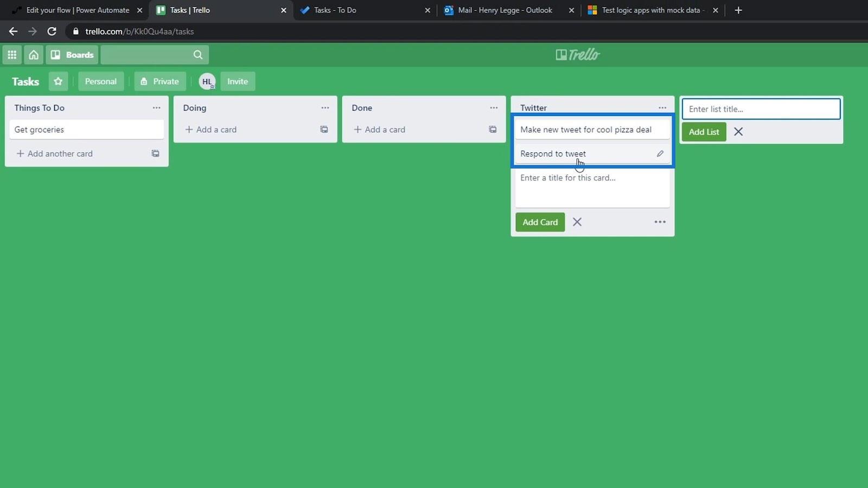Create card from template in Doing list
This screenshot has width=868, height=488.
324,130
